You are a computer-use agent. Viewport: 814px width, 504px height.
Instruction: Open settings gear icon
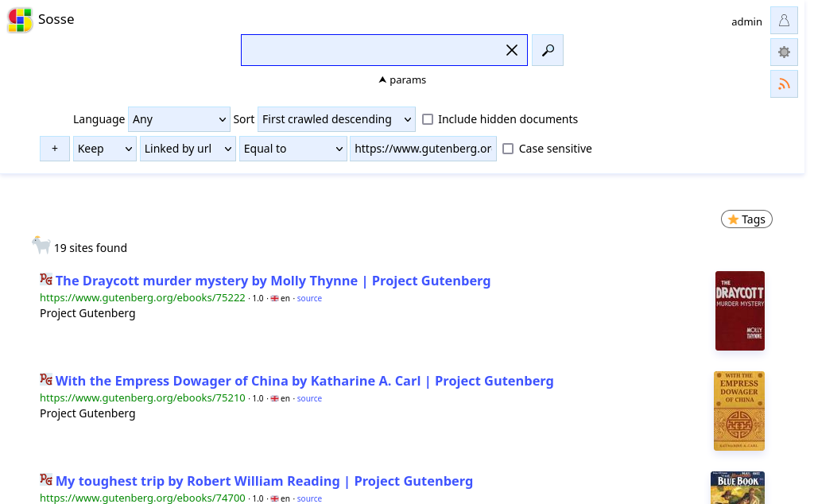coord(784,52)
